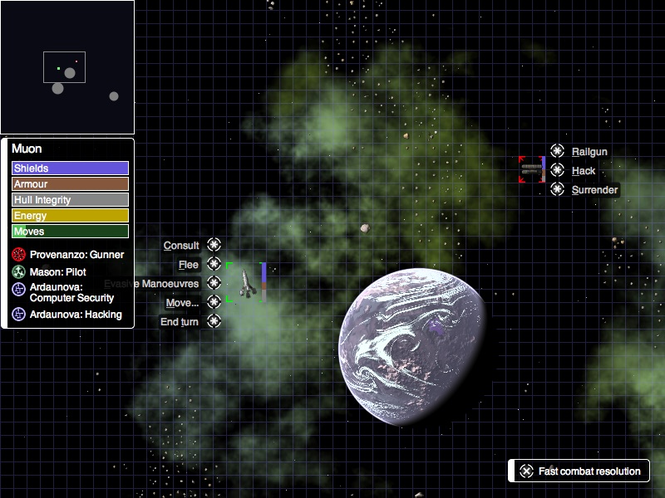
Task: Click the green Moves status bar
Action: 70,231
